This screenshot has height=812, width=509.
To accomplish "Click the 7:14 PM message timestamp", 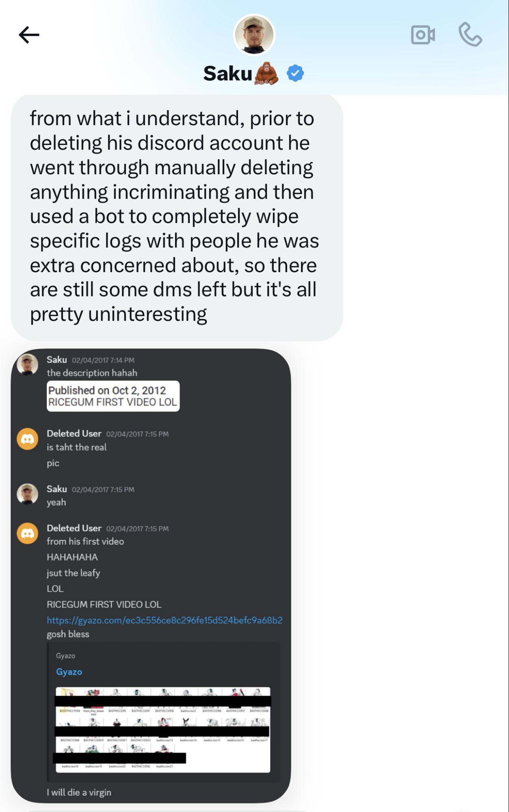I will coord(103,360).
